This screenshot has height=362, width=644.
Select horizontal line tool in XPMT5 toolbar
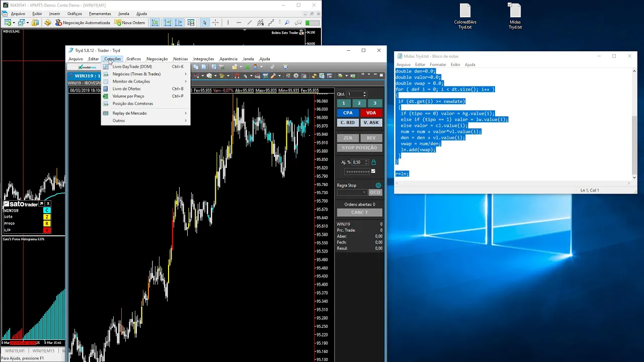pos(238,23)
